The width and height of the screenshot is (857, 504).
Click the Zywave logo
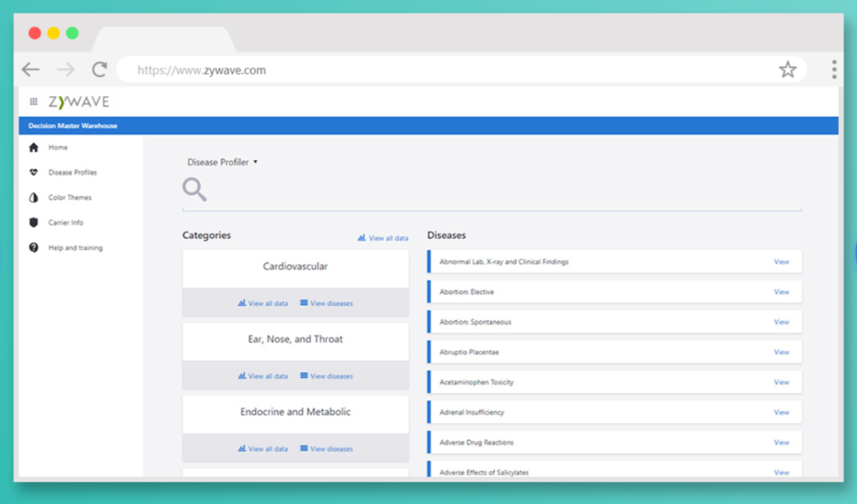click(x=79, y=100)
